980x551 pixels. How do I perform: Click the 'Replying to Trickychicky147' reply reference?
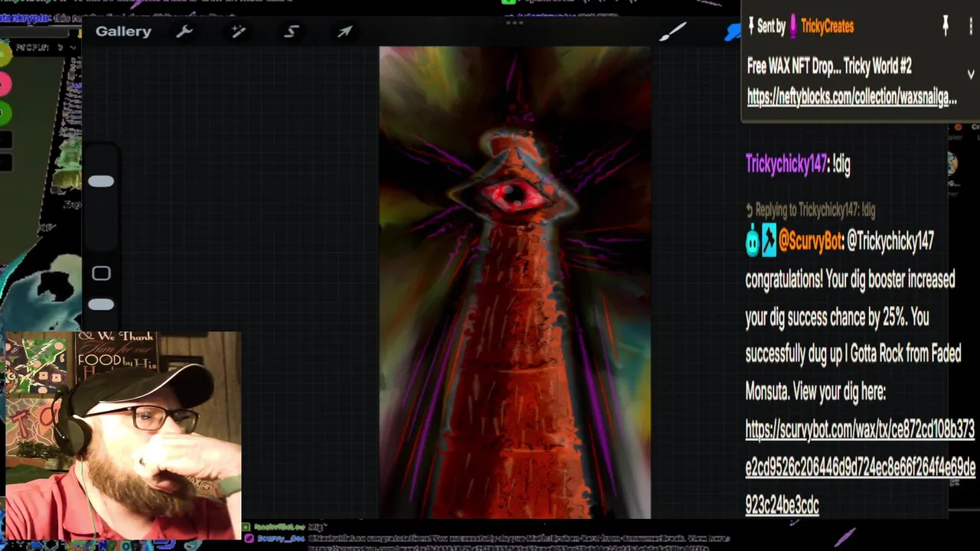tap(810, 210)
